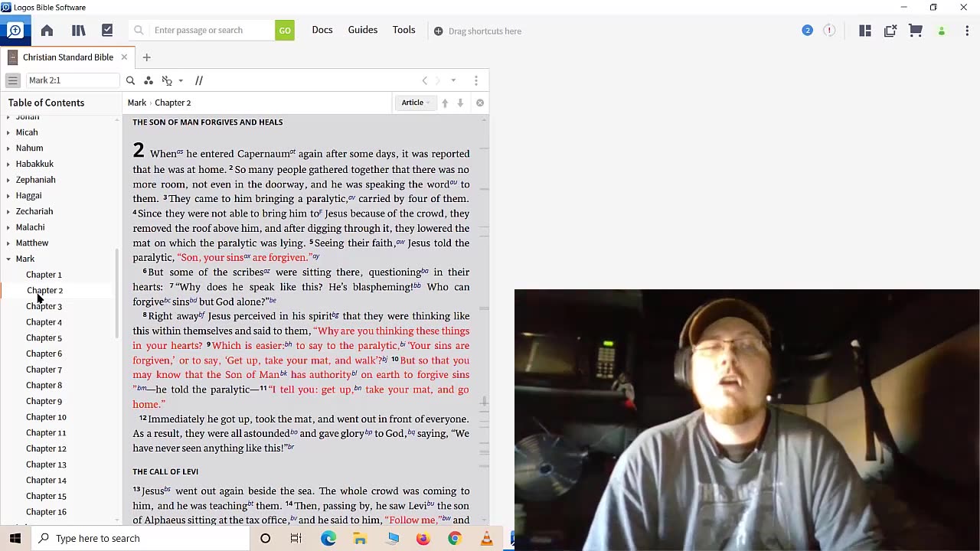
Task: Open the visual filters icon
Action: tap(149, 80)
